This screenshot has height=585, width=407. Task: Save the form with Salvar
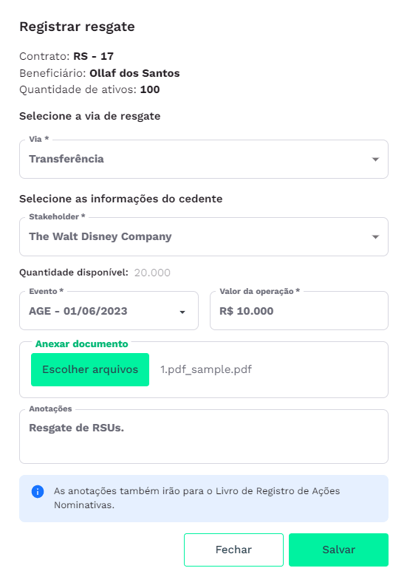pyautogui.click(x=338, y=550)
